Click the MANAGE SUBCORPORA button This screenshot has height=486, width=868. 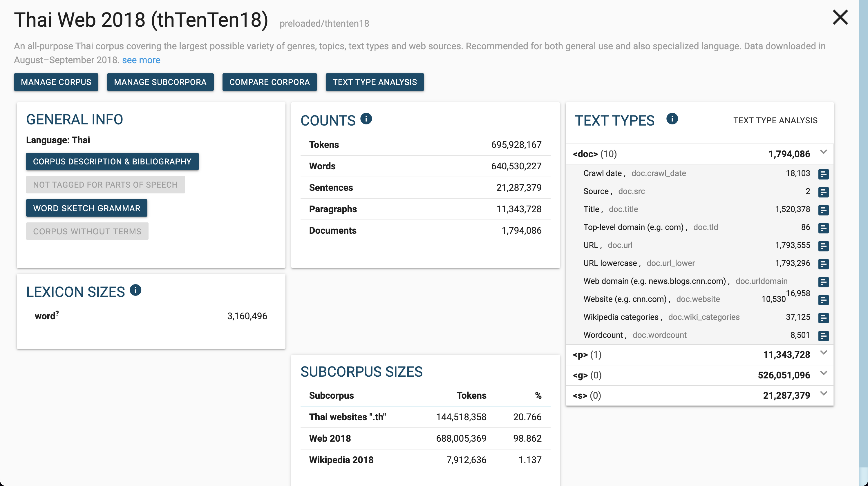tap(160, 82)
